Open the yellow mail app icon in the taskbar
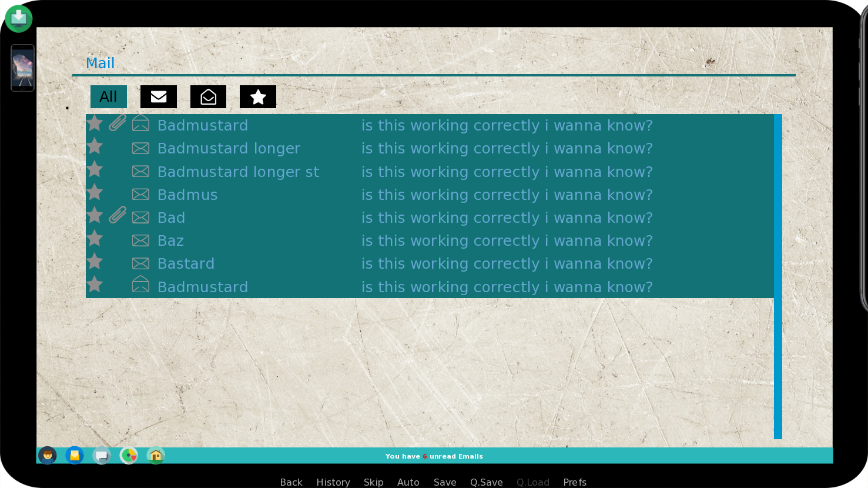868x488 pixels. pos(75,456)
